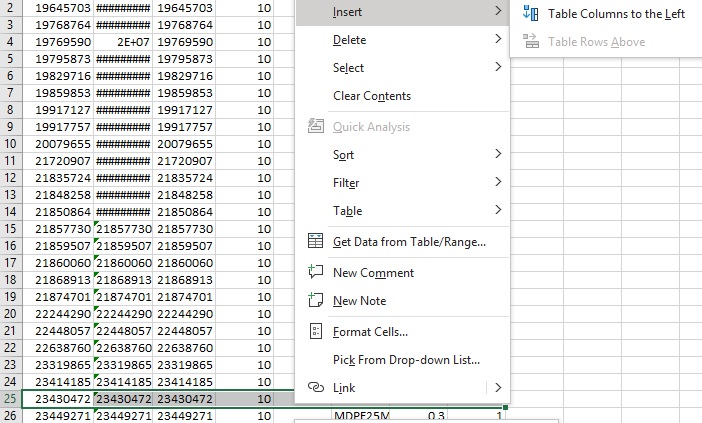Click Table Columns to the Left
Screen dimensions: 702x423
pos(605,14)
